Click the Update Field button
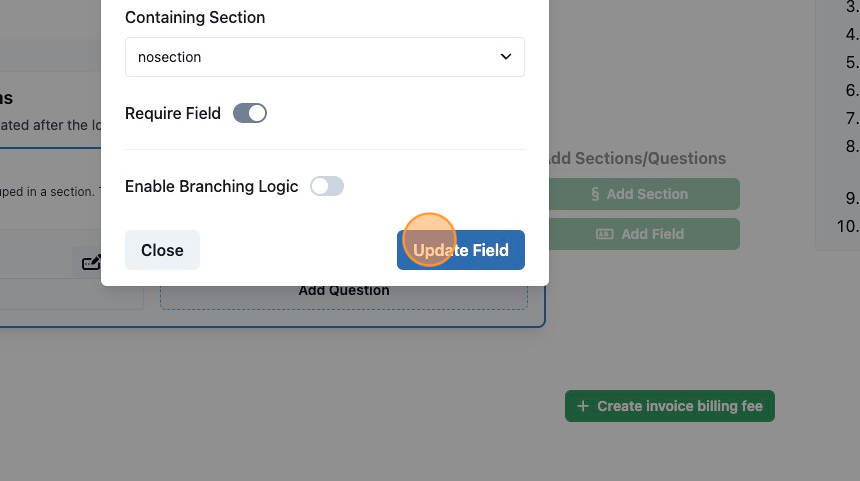The image size is (860, 481). click(x=461, y=250)
